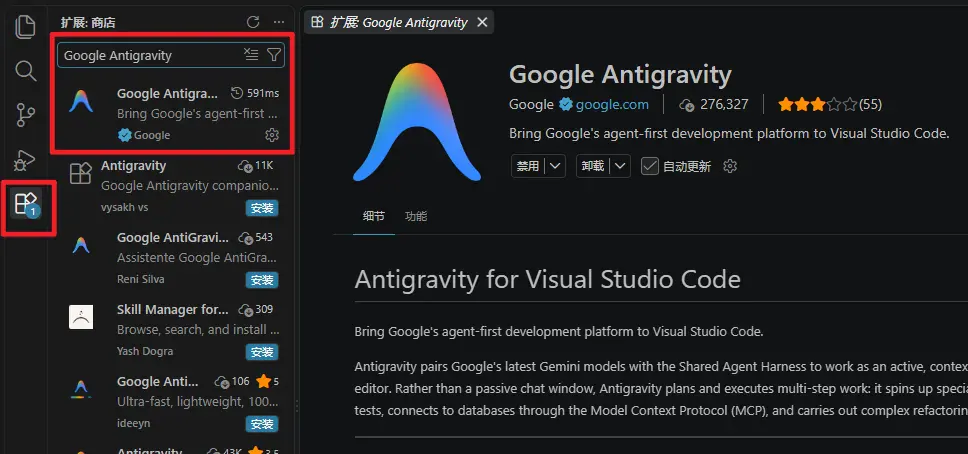Close the Google Antigravity extension tab
Screen dimensions: 968x454
pos(482,22)
